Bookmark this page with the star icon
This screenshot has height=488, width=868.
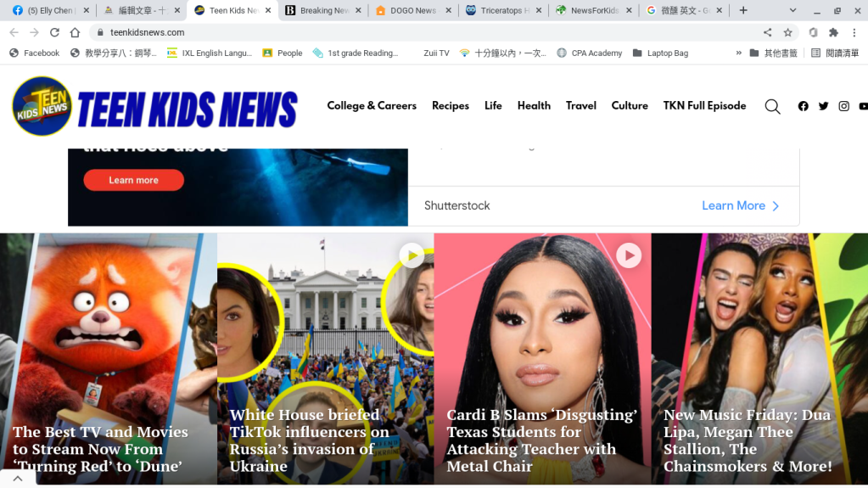click(x=788, y=32)
